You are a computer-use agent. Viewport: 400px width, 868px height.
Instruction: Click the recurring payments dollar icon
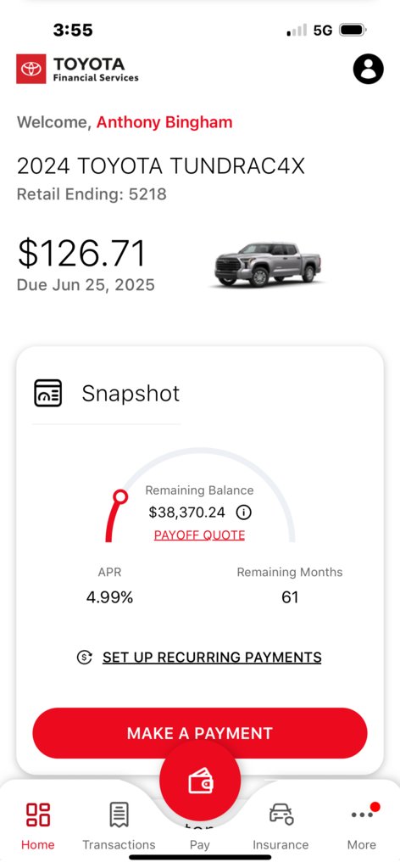click(x=84, y=658)
